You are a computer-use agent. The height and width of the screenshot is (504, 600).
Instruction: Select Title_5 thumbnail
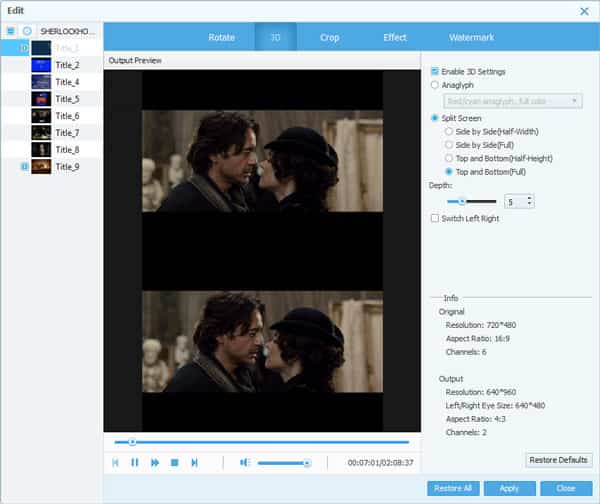tap(41, 99)
